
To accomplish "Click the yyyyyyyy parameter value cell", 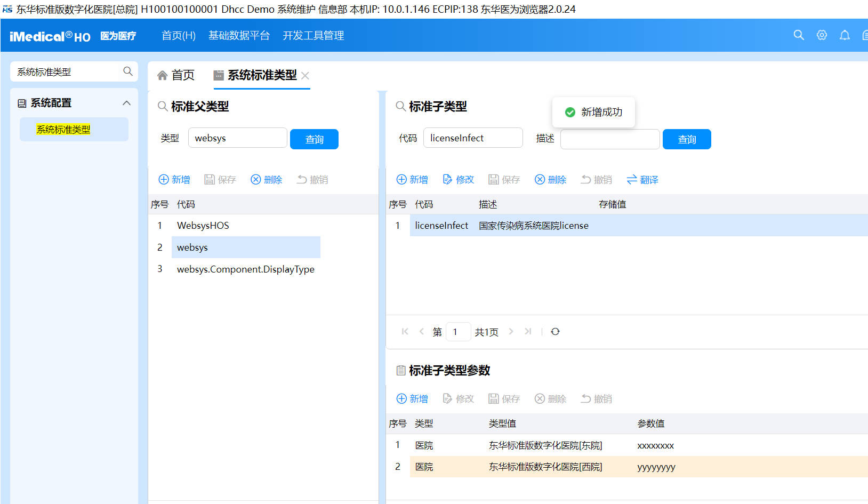I will (656, 467).
